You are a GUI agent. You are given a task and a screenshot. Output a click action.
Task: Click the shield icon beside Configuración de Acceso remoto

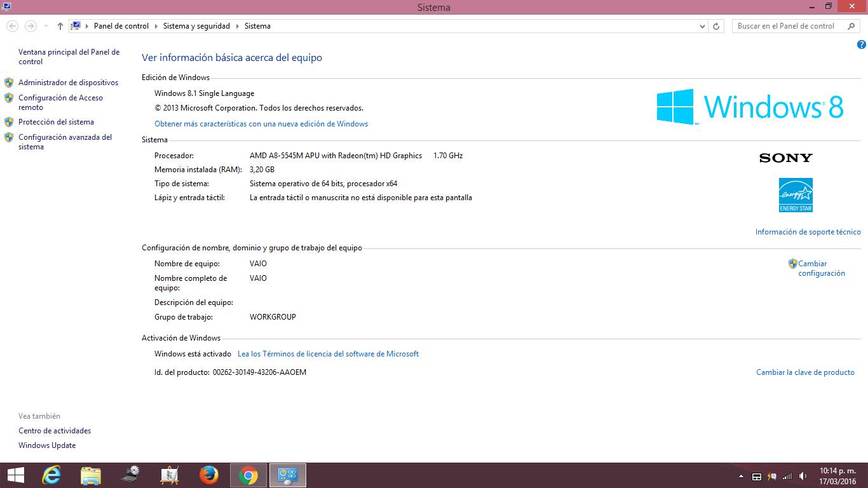tap(9, 98)
